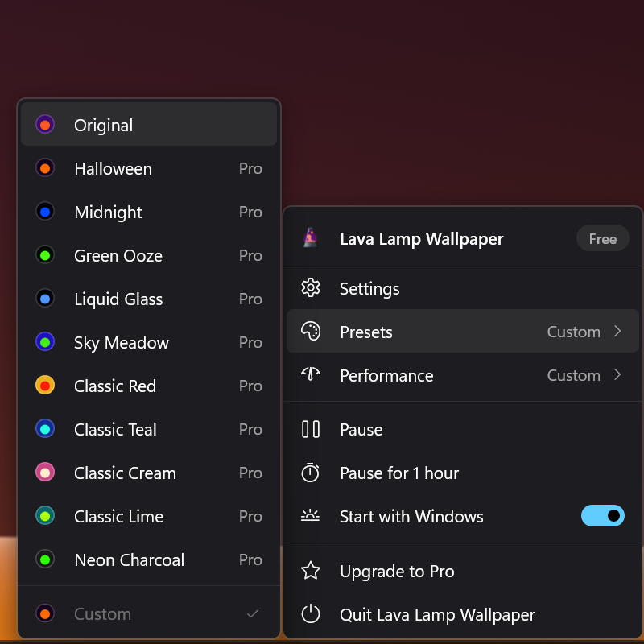Click the Pro tag on Classic Red row
Image resolution: width=644 pixels, height=644 pixels.
coord(250,386)
